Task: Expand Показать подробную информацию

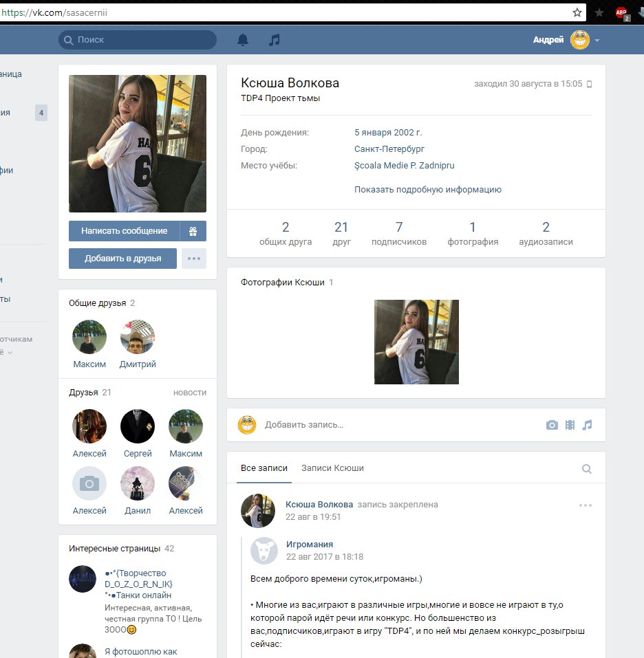Action: click(427, 190)
